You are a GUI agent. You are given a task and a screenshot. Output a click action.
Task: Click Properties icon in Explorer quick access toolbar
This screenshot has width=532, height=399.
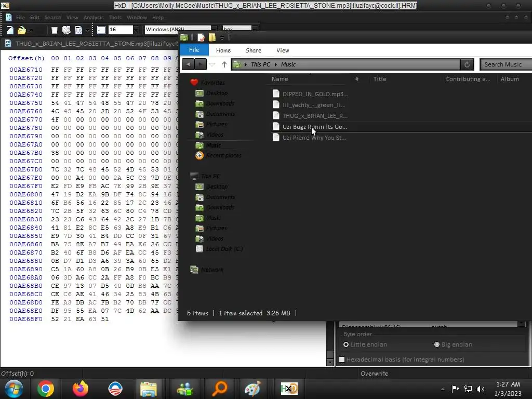click(201, 37)
